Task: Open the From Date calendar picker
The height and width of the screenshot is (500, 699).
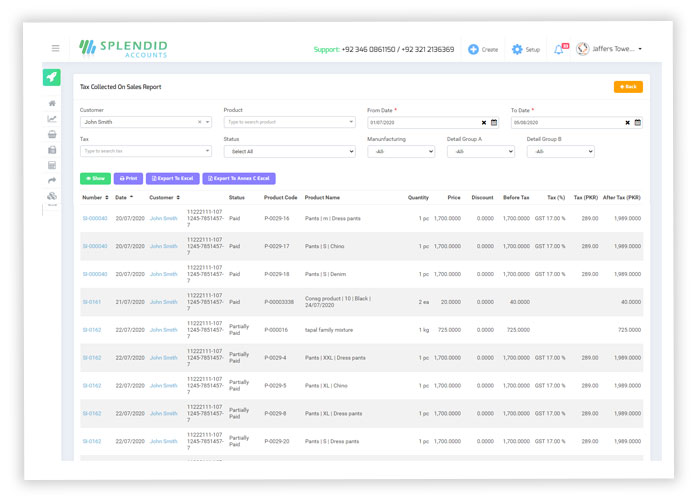Action: pos(494,123)
